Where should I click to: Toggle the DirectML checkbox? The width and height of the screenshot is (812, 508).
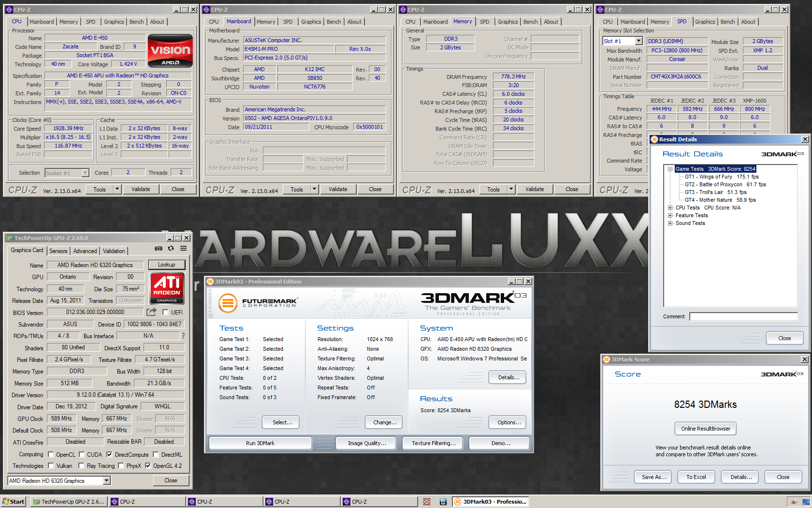156,455
